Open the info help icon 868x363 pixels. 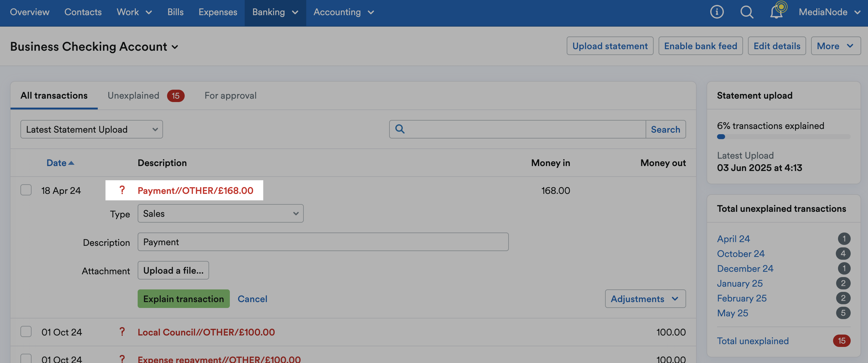717,12
